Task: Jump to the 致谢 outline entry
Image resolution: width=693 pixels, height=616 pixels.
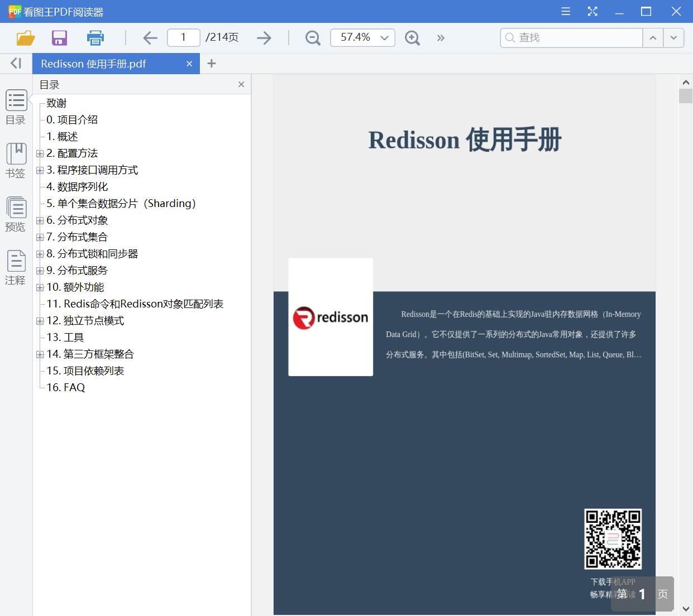Action: [56, 103]
